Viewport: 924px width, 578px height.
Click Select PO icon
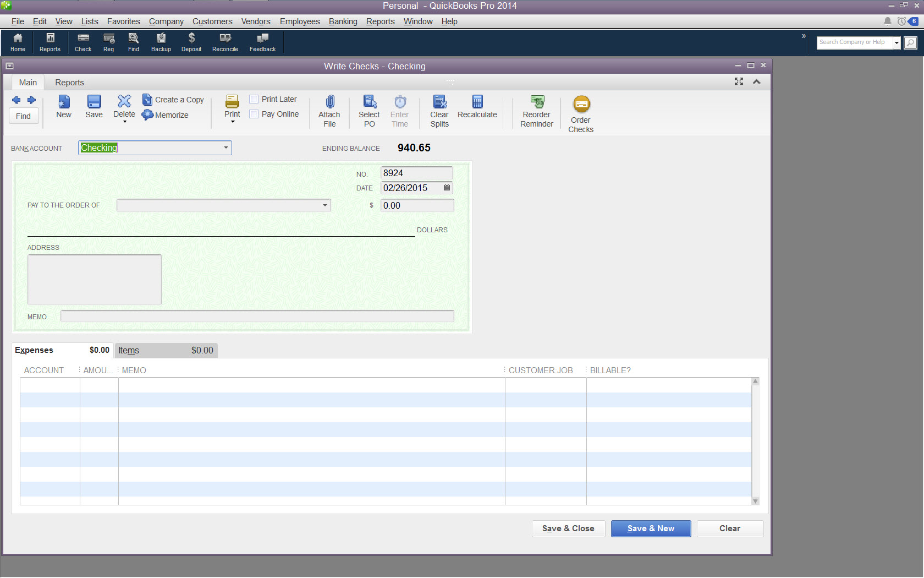[x=370, y=111]
